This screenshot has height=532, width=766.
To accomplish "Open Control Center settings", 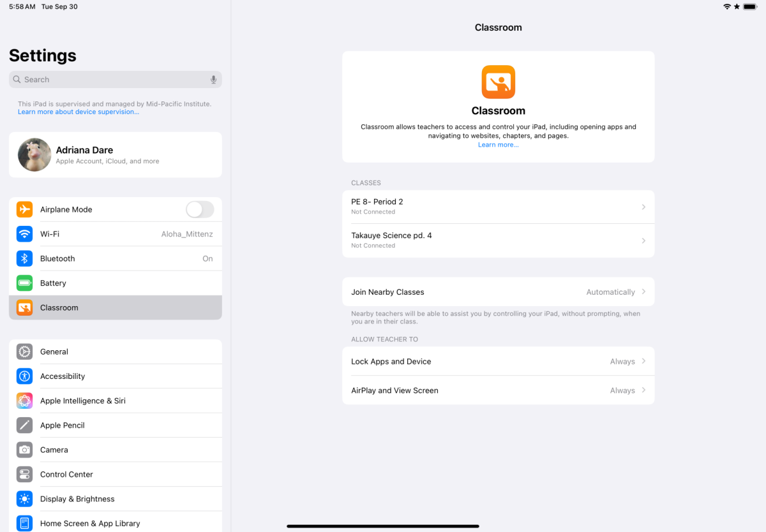I will click(x=66, y=475).
